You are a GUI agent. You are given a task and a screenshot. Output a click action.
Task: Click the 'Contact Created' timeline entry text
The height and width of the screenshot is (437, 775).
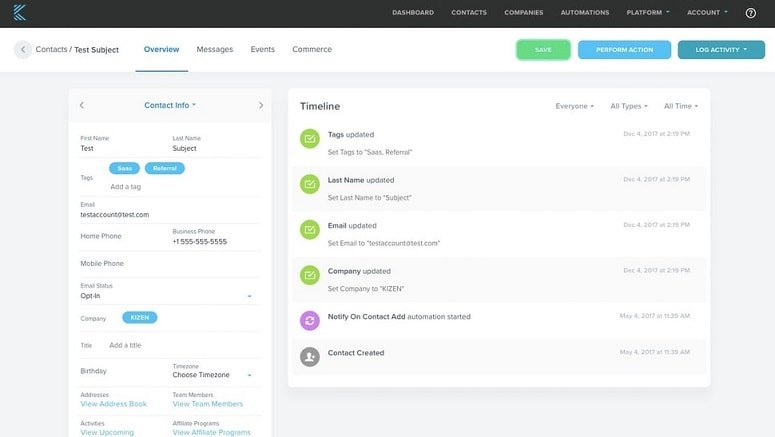point(356,353)
